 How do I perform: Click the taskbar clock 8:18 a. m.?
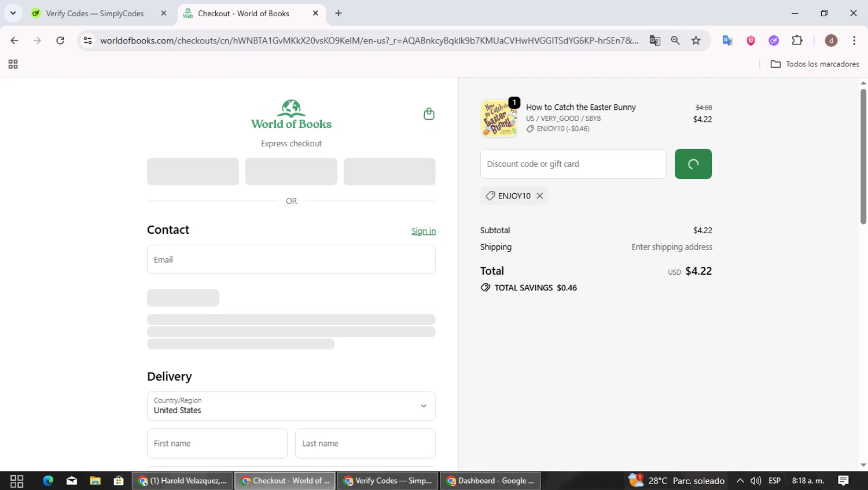808,481
